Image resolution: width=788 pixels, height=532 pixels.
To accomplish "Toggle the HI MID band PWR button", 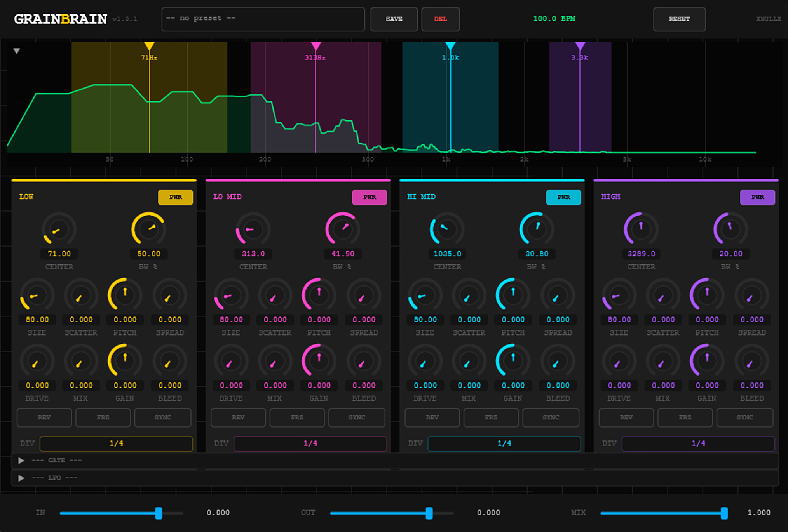I will click(x=563, y=197).
